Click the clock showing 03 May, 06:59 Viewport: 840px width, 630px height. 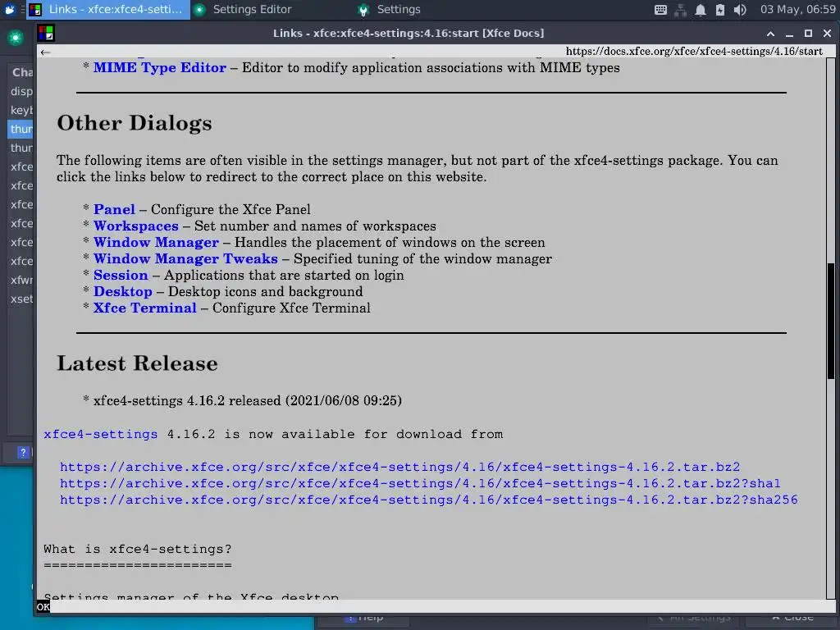(797, 10)
